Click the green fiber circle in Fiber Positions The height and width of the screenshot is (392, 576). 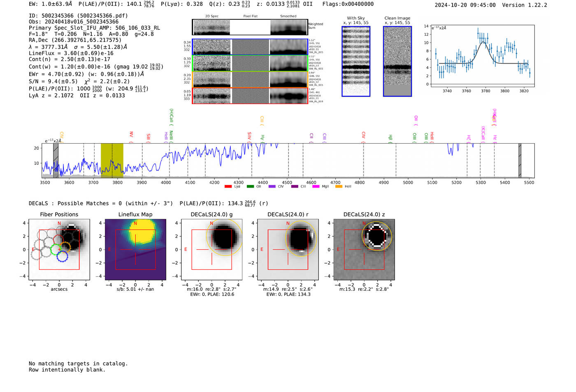[x=55, y=249]
